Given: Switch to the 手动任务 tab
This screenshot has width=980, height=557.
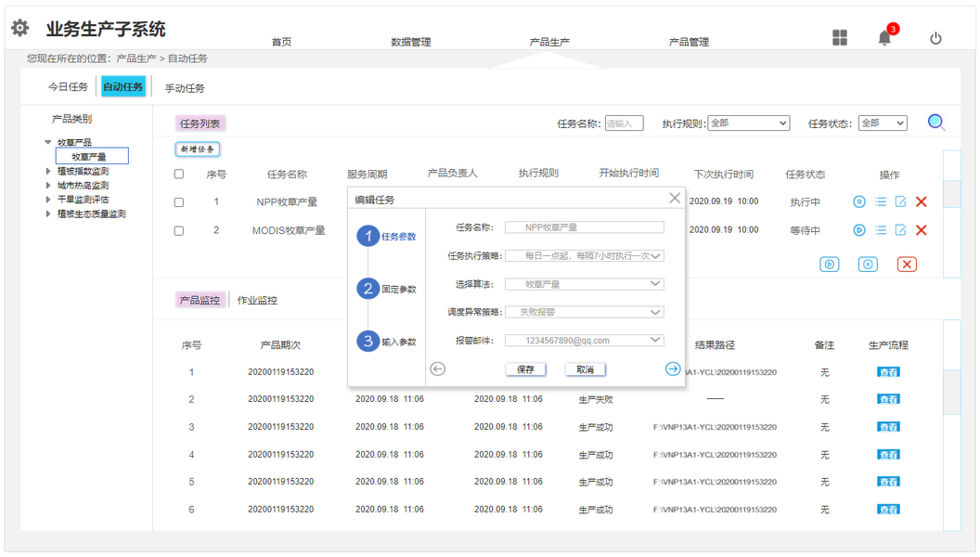Looking at the screenshot, I should coord(185,88).
